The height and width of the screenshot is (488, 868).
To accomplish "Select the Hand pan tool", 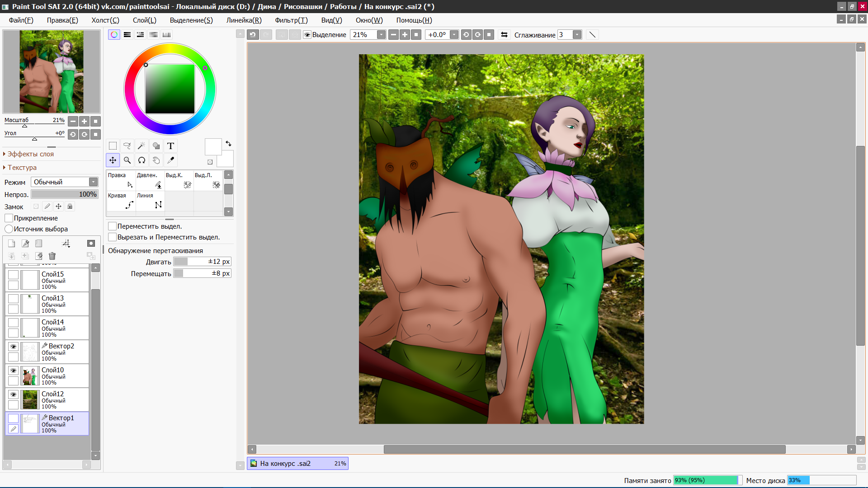I will (x=156, y=160).
